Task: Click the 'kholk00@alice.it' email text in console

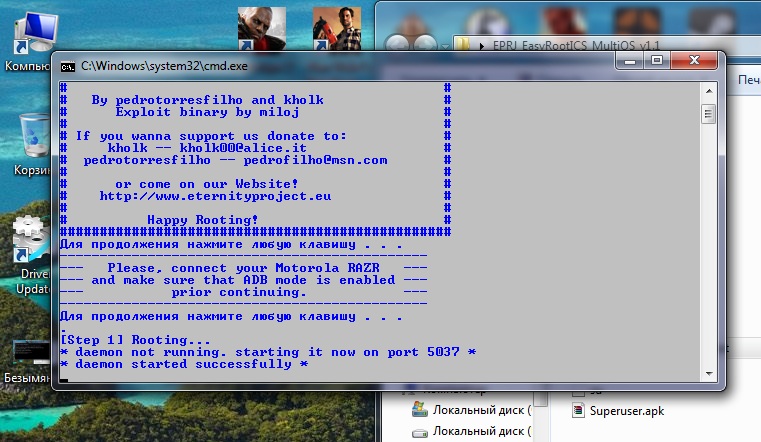Action: tap(243, 148)
